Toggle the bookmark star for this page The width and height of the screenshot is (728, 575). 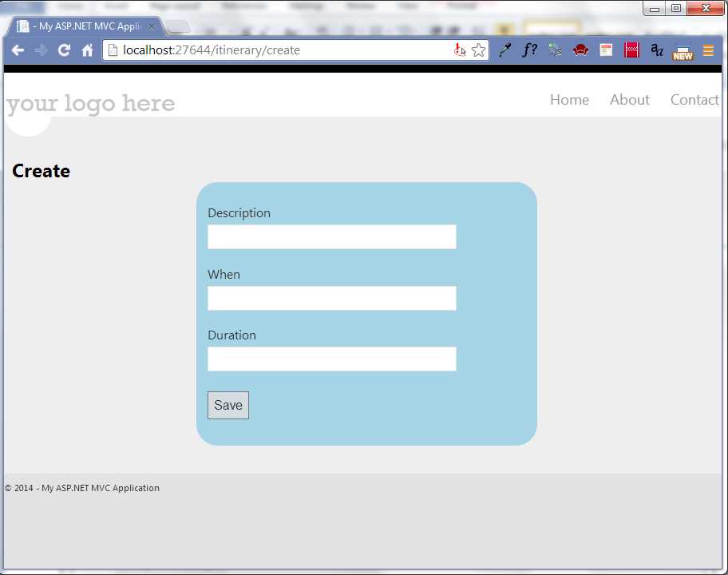click(478, 50)
